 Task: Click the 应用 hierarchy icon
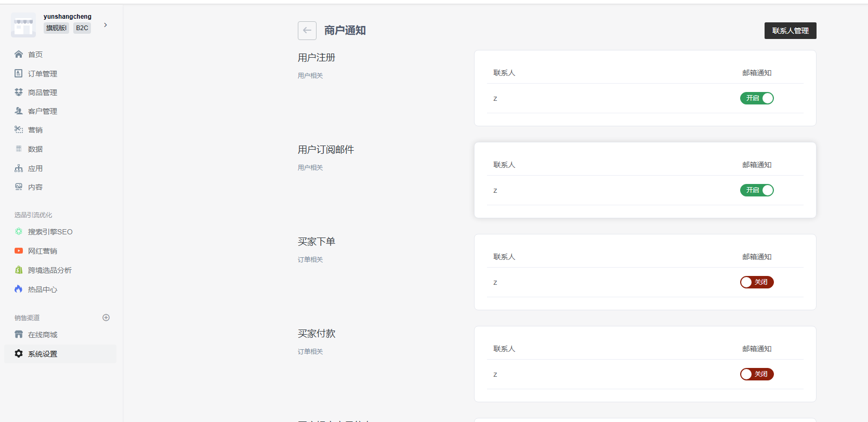[x=19, y=168]
